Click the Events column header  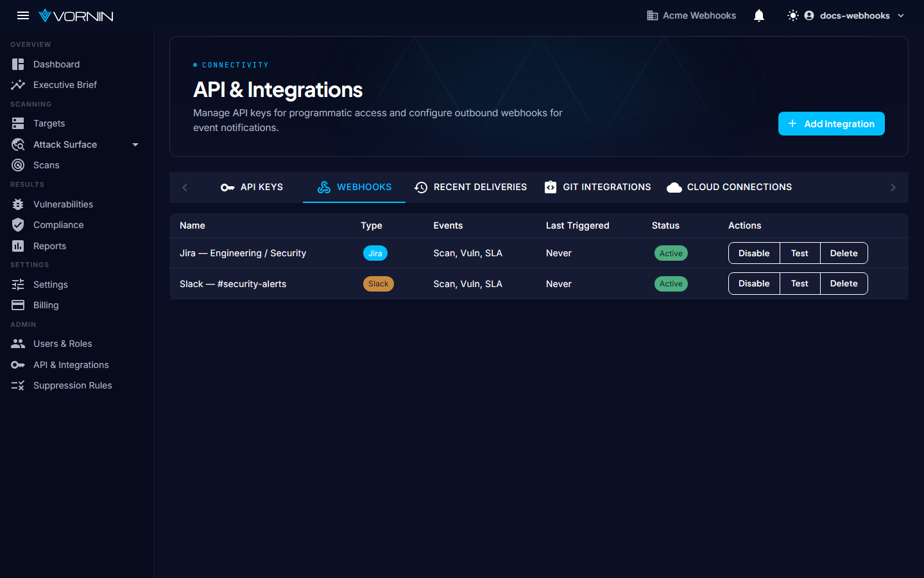pos(448,225)
